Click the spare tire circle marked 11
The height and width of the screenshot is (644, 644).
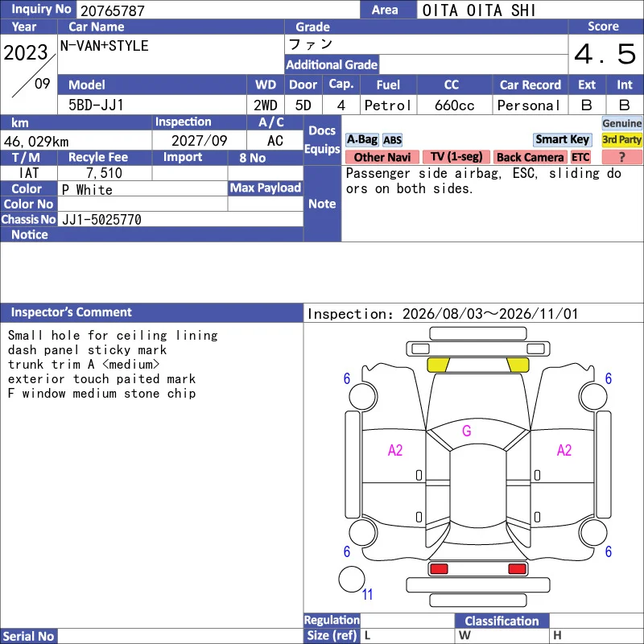pyautogui.click(x=352, y=579)
